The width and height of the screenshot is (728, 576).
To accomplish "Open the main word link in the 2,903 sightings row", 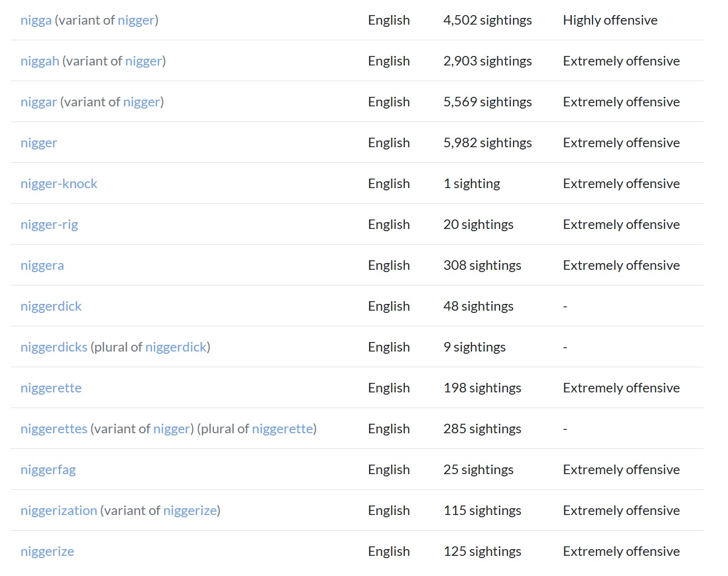I will [40, 62].
